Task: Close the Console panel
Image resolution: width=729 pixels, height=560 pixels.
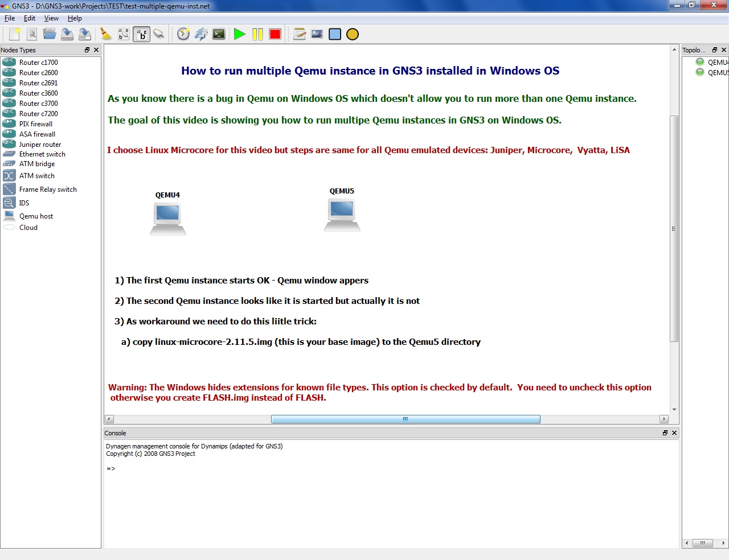Action: click(674, 433)
